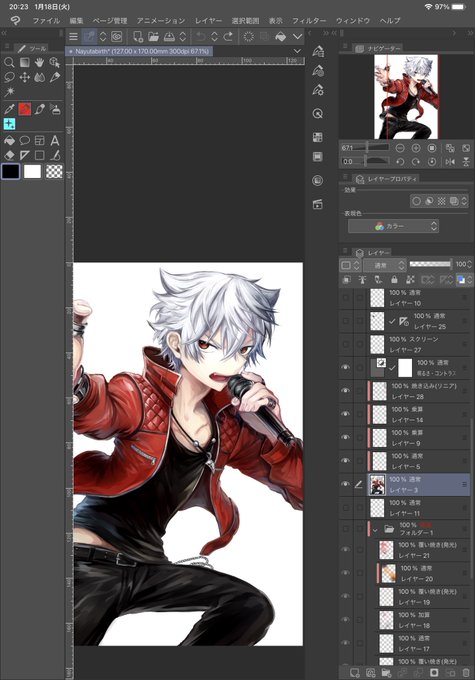Show hidden layer レイヤー 11
Screen dimensions: 475x680
tap(346, 508)
